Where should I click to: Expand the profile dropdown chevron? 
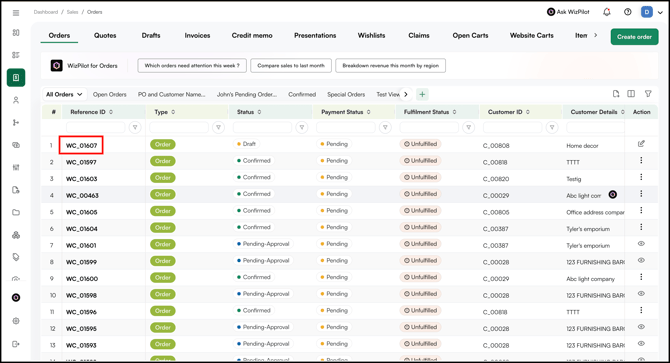point(660,12)
